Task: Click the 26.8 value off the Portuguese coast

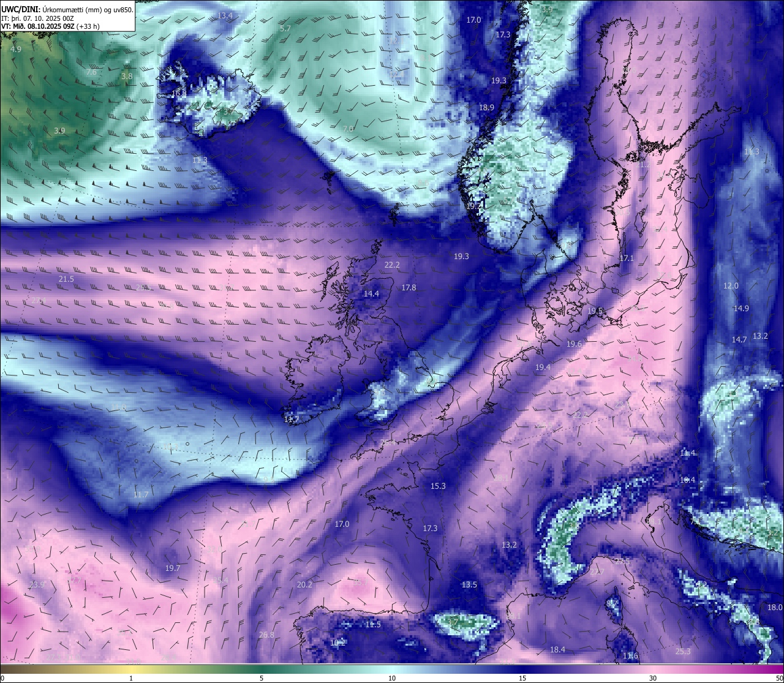Action: point(266,635)
